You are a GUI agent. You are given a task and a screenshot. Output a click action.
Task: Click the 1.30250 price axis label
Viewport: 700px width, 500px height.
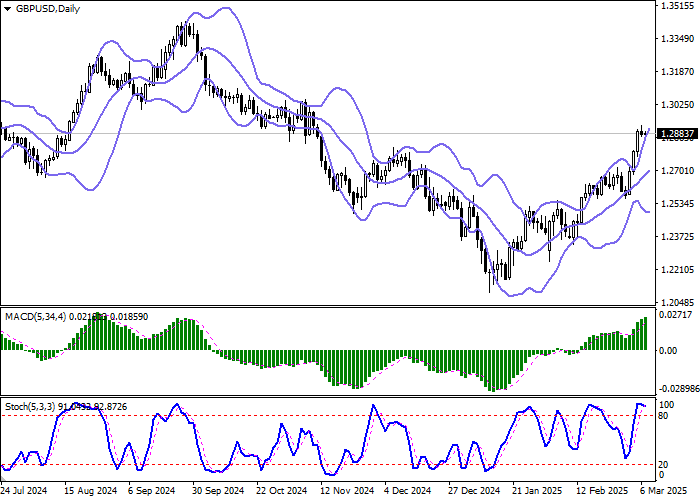677,104
